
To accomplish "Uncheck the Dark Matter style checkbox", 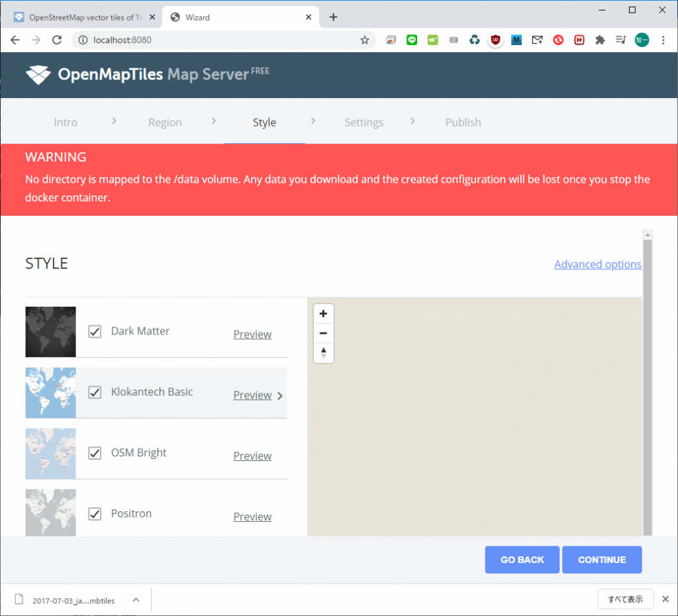I will (95, 331).
